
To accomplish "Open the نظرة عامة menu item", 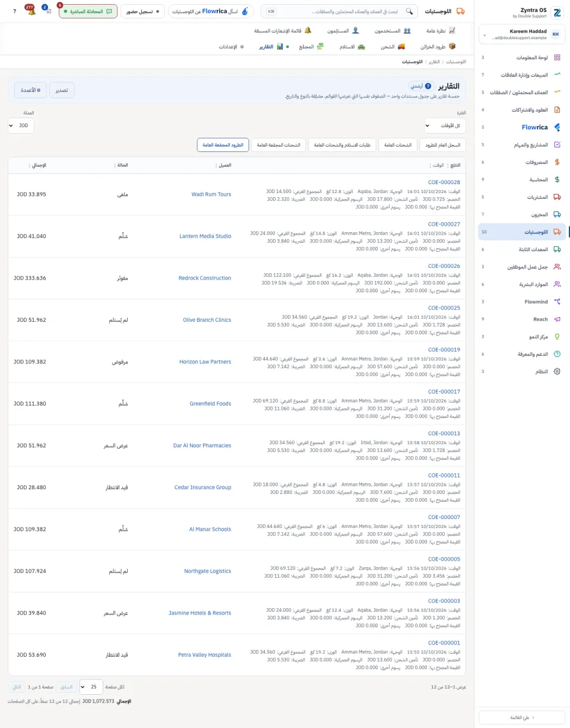I will pos(441,30).
